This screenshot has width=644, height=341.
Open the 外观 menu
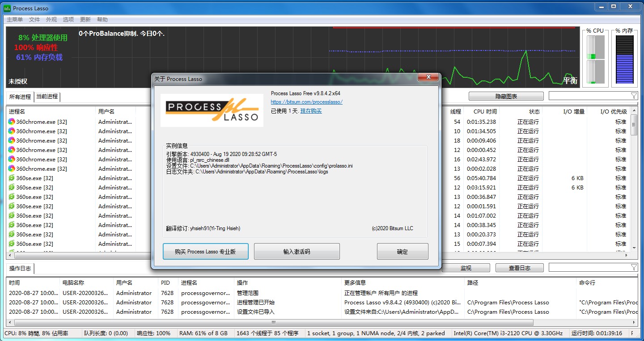[51, 20]
